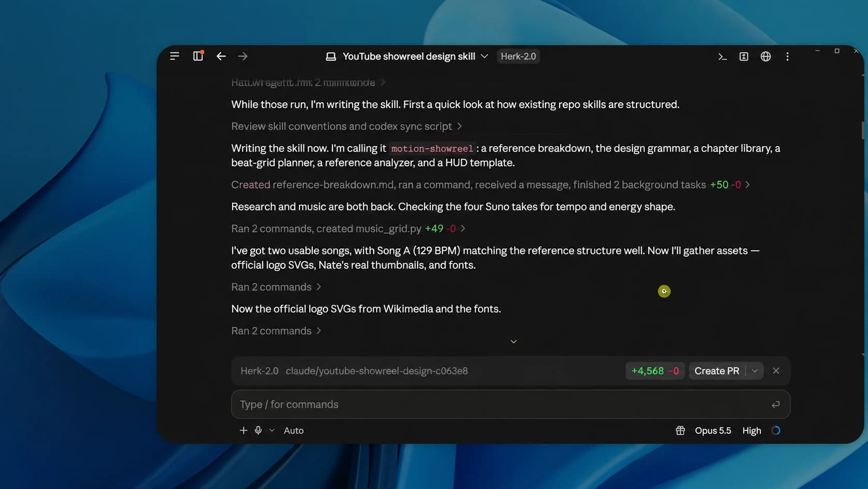
Task: Jump to bottom with down chevron
Action: point(513,341)
